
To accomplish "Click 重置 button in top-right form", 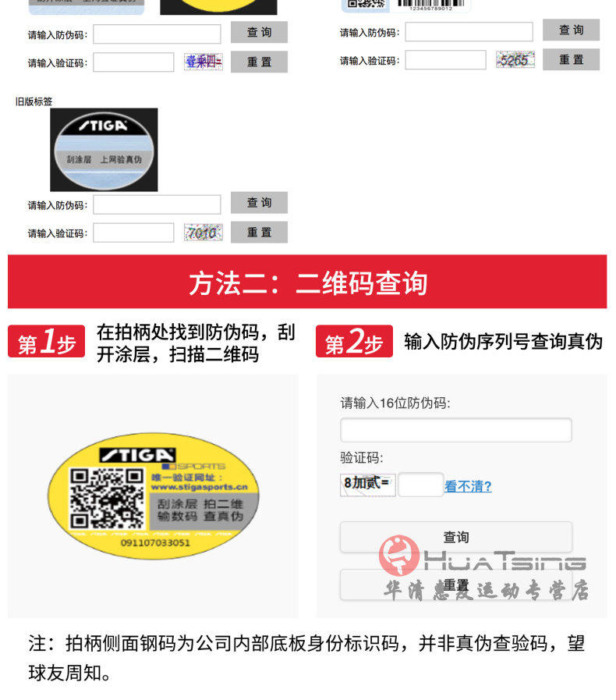I will tap(572, 60).
